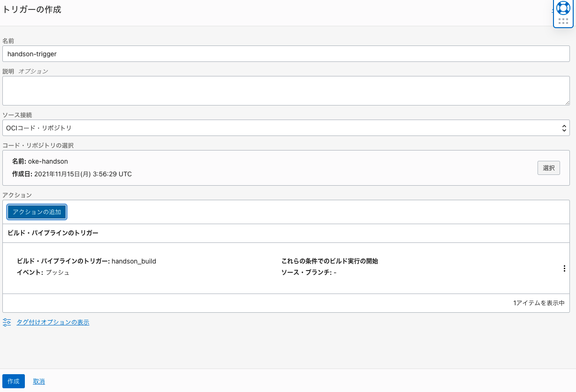Click the 名前 field containing handson-trigger
The width and height of the screenshot is (576, 392).
point(286,53)
